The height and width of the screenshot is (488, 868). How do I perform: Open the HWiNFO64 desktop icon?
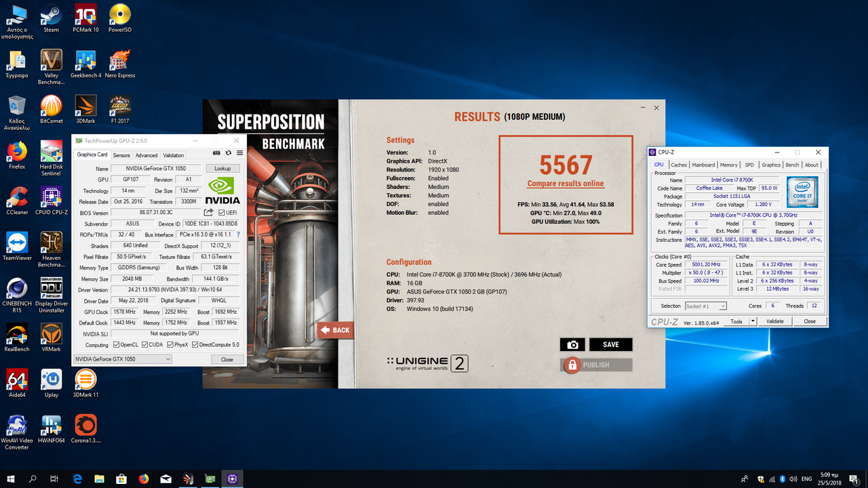coord(51,428)
